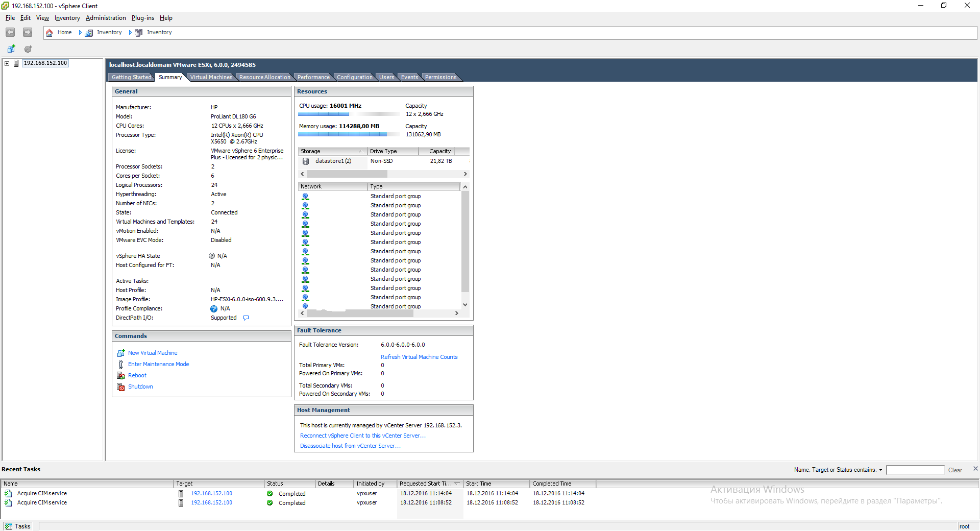Click the Storage column sort indicator
This screenshot has height=531, width=980.
360,152
